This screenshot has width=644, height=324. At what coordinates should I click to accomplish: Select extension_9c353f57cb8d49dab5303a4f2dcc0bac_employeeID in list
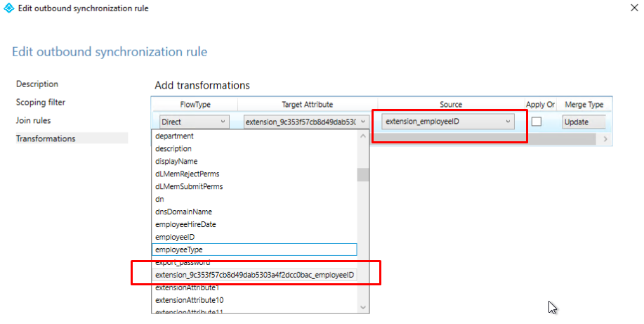[255, 275]
